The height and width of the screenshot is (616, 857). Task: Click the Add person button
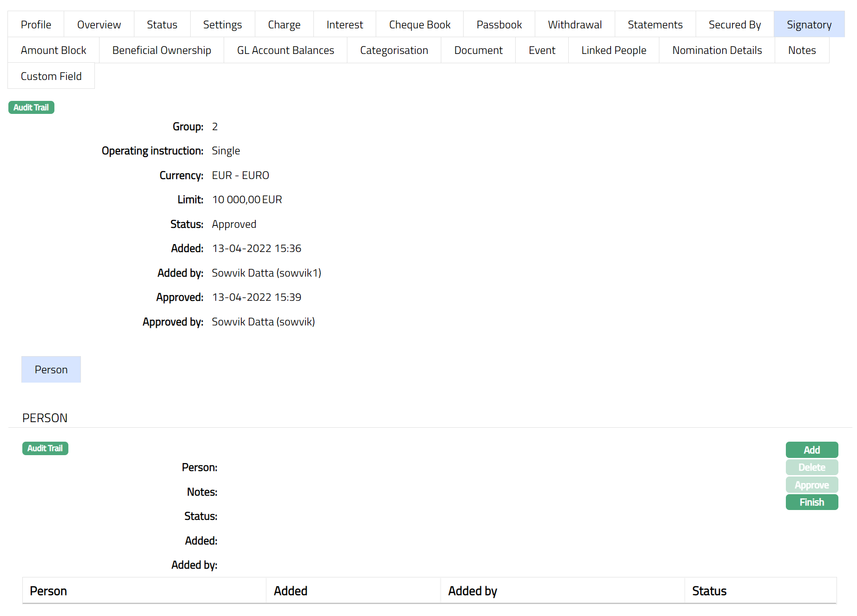click(x=811, y=450)
